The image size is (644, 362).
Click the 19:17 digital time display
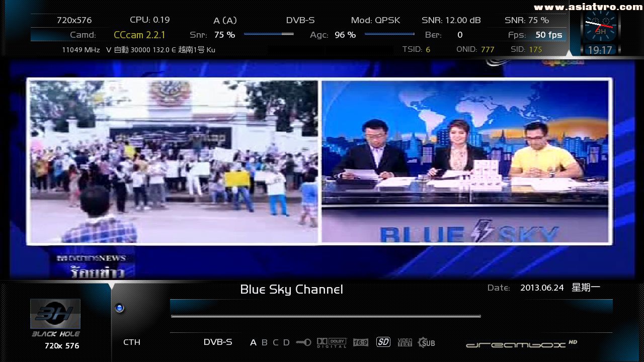(x=600, y=50)
